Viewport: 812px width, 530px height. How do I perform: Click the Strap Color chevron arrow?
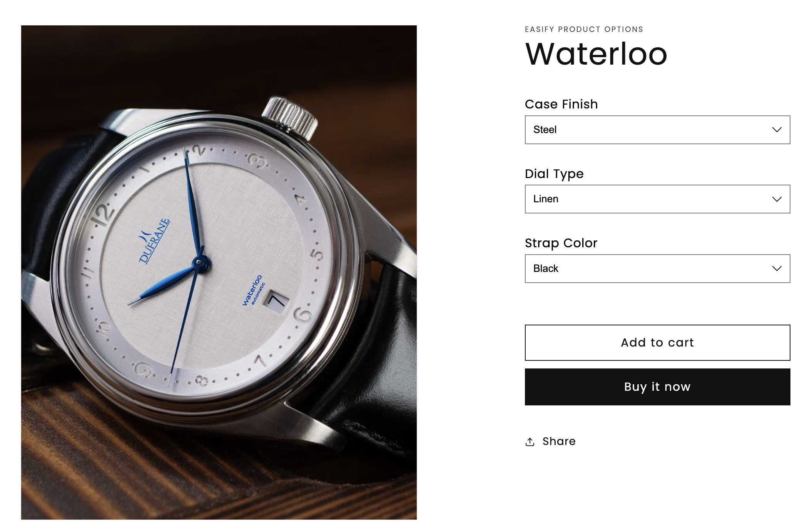[777, 268]
